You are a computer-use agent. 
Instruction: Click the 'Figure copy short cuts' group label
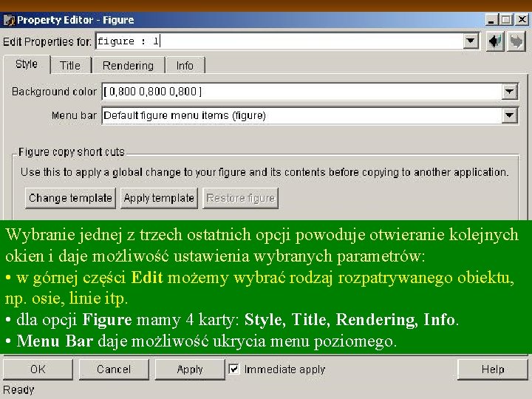point(72,151)
